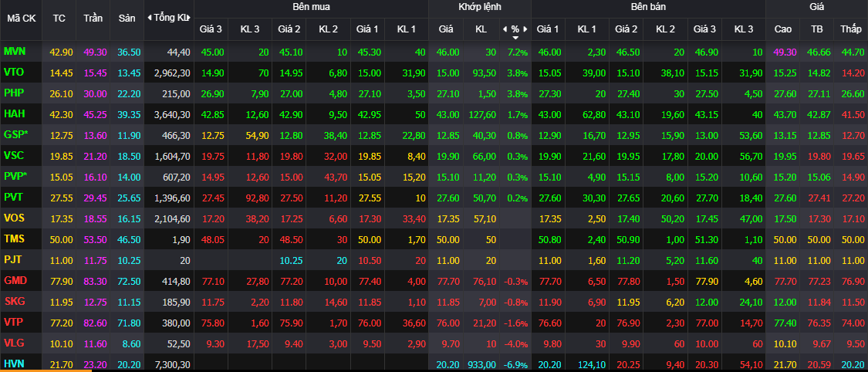Screen dimensions: 868x372
Task: Click VLG percent change -4.0%
Action: pyautogui.click(x=516, y=343)
